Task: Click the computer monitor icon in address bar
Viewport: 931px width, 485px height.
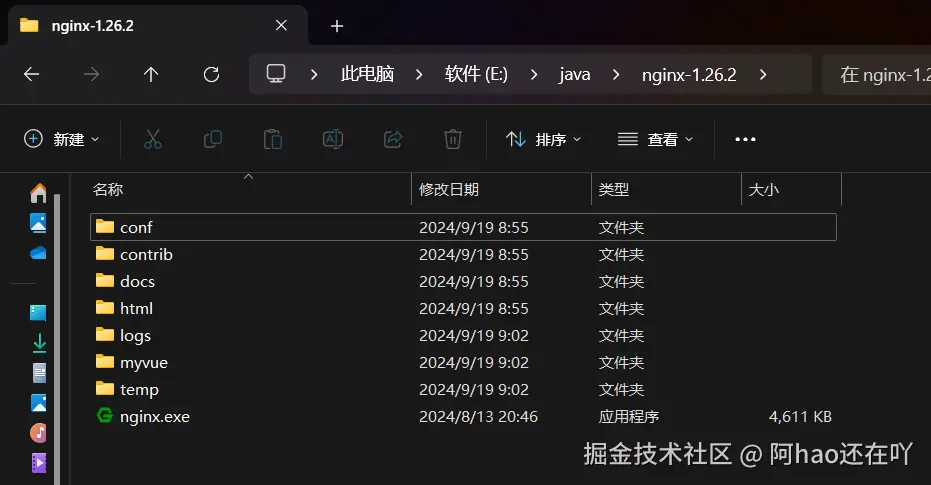Action: [276, 74]
